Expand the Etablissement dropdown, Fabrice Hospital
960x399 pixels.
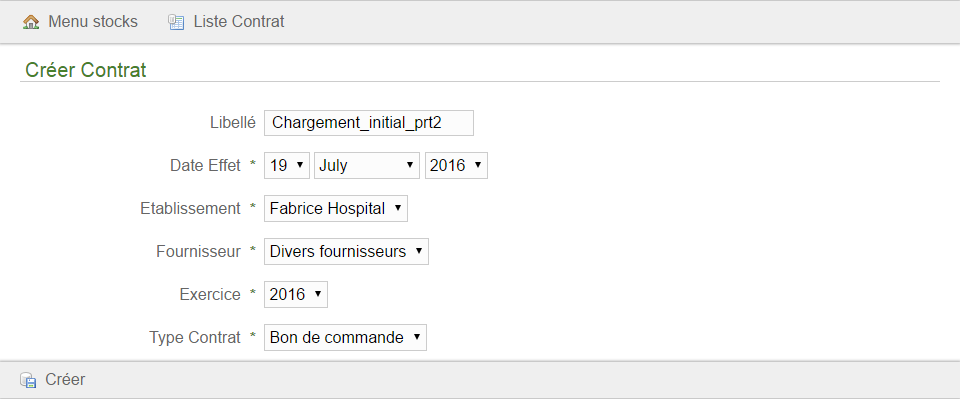336,209
